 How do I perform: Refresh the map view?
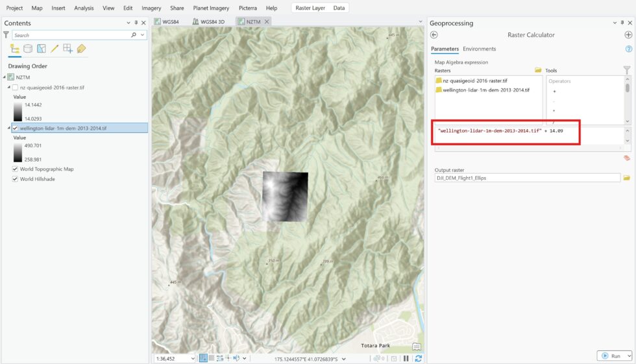coord(419,359)
